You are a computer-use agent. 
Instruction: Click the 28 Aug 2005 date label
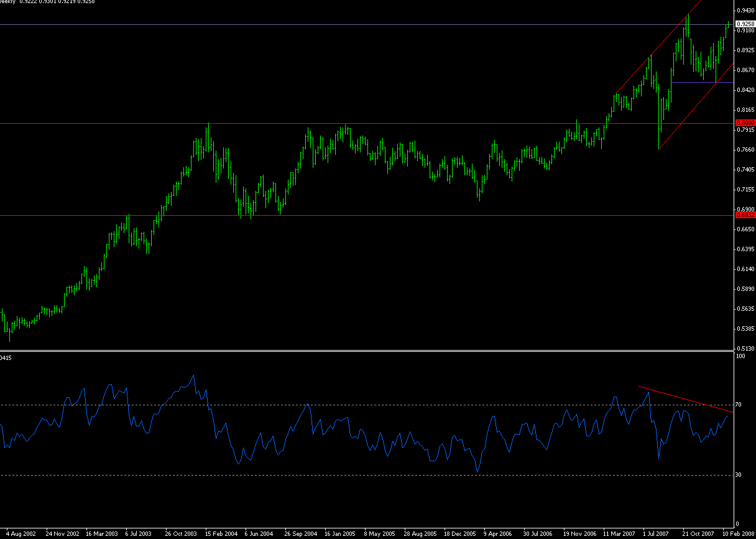[421, 533]
